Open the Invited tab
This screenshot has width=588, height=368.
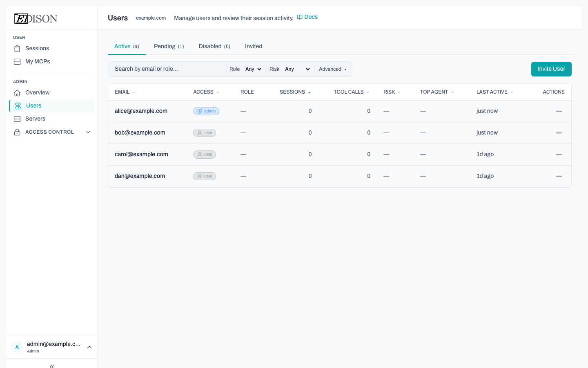[254, 47]
